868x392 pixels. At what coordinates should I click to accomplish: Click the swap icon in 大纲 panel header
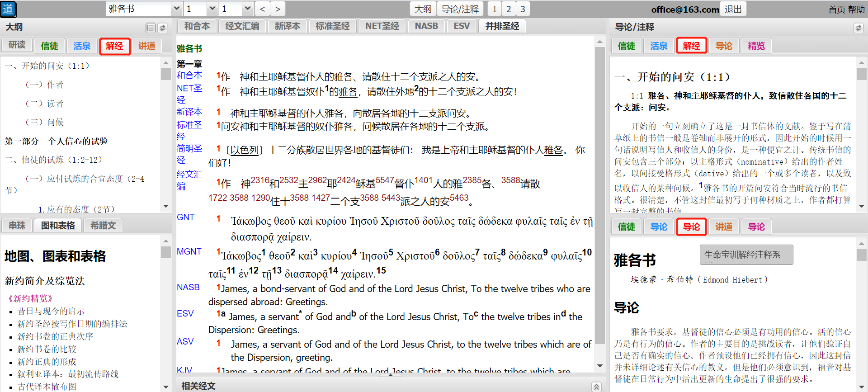[x=163, y=28]
